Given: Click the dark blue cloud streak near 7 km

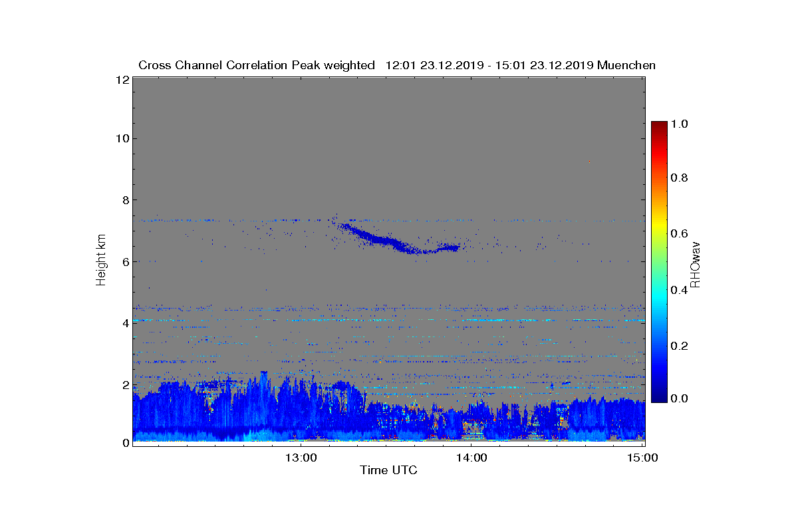Looking at the screenshot, I should point(398,240).
